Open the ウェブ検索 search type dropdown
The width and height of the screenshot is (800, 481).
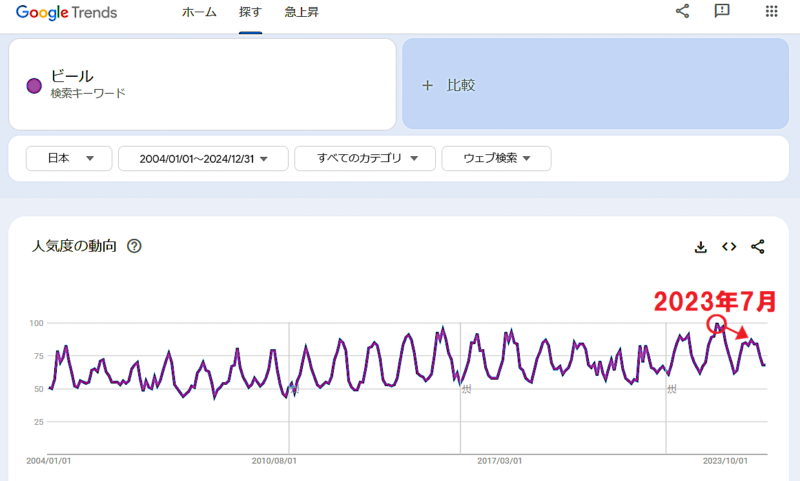pyautogui.click(x=495, y=158)
